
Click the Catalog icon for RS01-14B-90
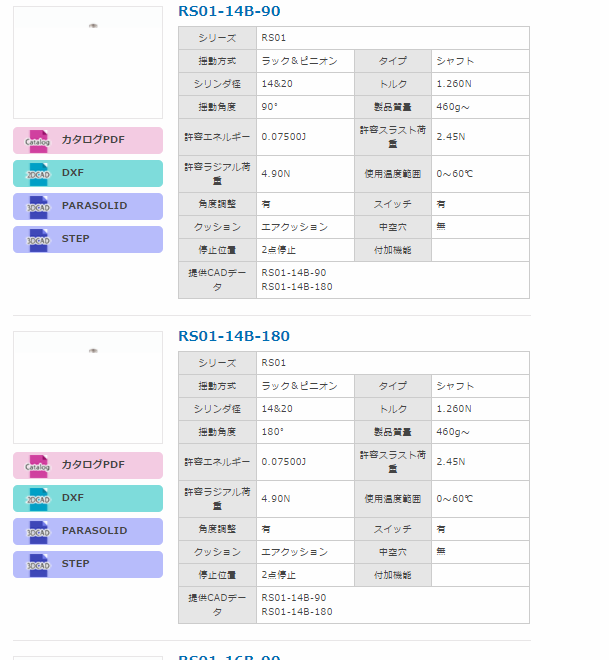tap(38, 141)
